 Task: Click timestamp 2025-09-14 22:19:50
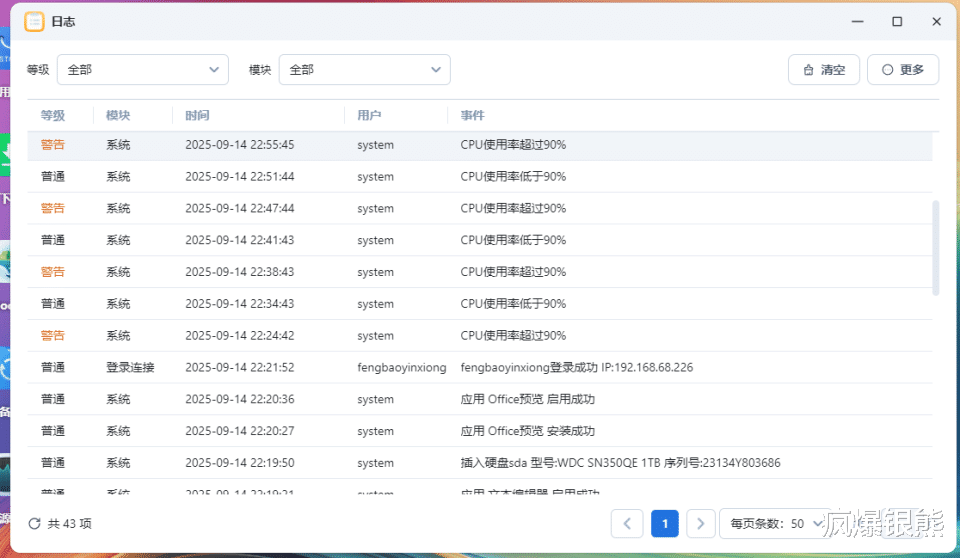(x=239, y=463)
